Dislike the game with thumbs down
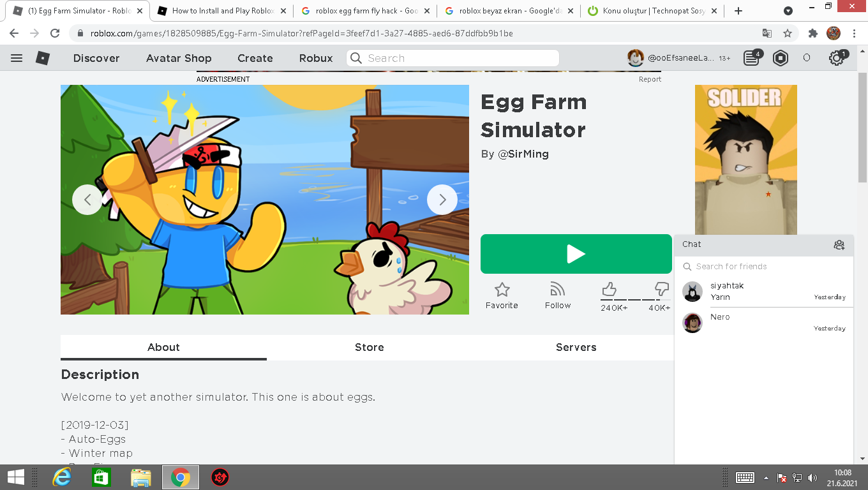Viewport: 868px width, 490px height. click(662, 290)
